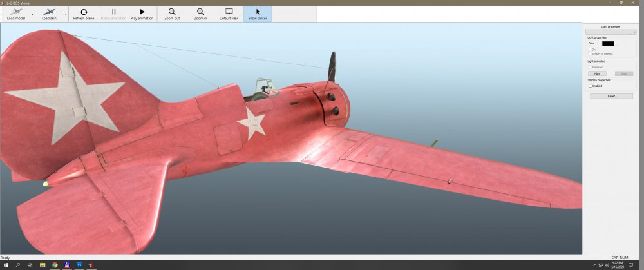Open Photoshop from the taskbar

[x=79, y=265]
